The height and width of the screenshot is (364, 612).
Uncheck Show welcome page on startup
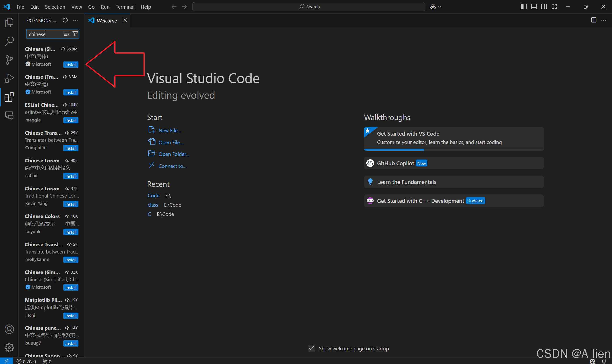click(x=312, y=348)
